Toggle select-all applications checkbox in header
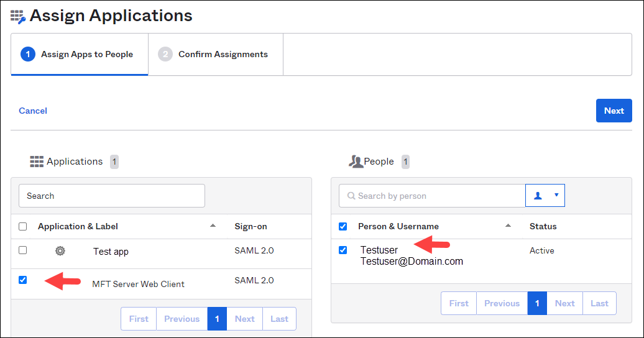644x338 pixels. [23, 227]
